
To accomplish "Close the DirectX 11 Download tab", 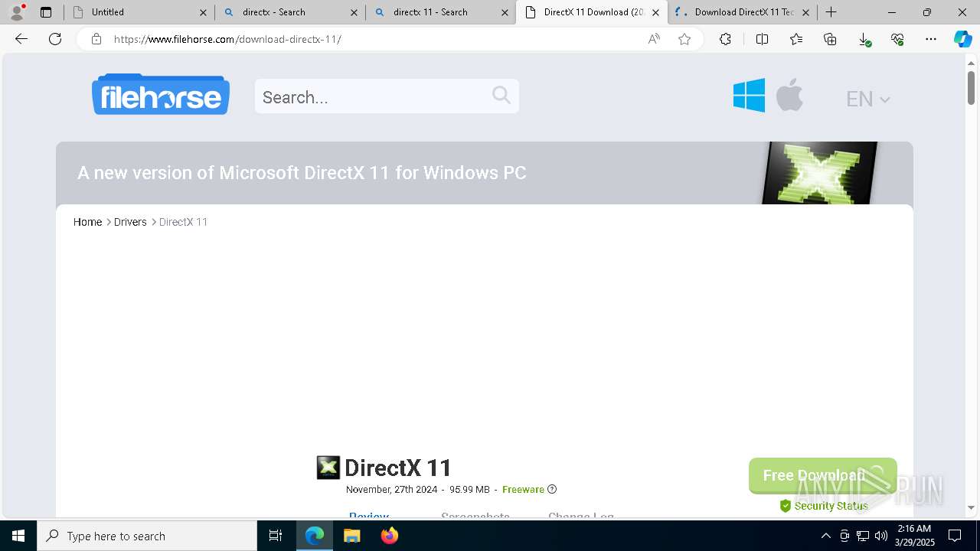I will 655,12.
